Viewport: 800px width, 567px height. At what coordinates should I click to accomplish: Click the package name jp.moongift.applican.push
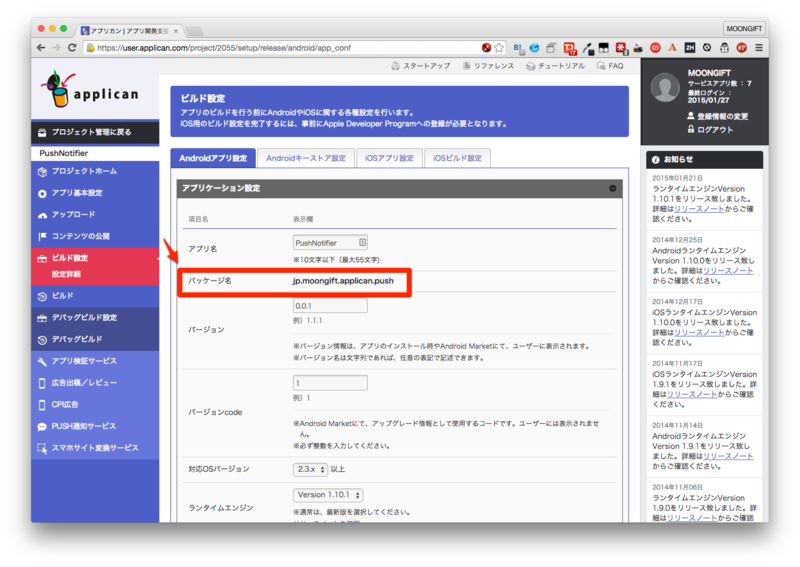click(343, 281)
